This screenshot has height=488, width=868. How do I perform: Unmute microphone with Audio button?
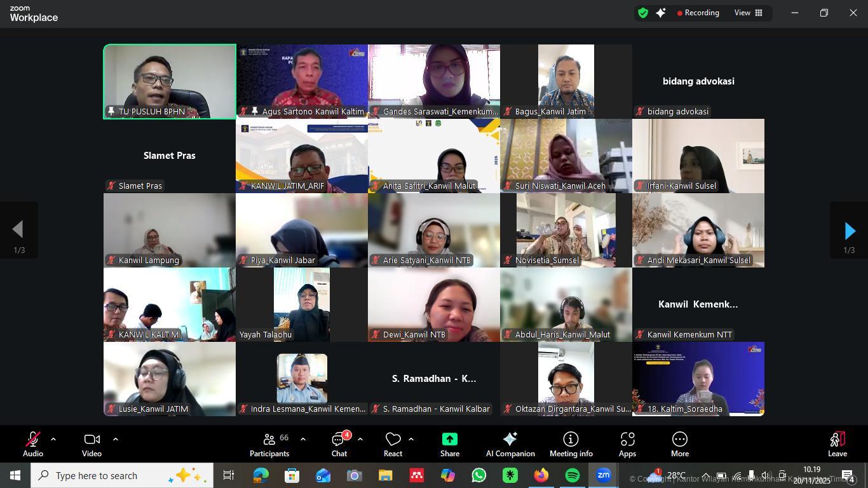click(33, 444)
